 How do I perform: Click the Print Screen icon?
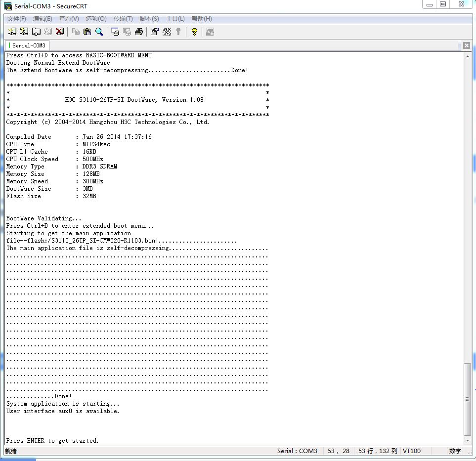coord(115,32)
